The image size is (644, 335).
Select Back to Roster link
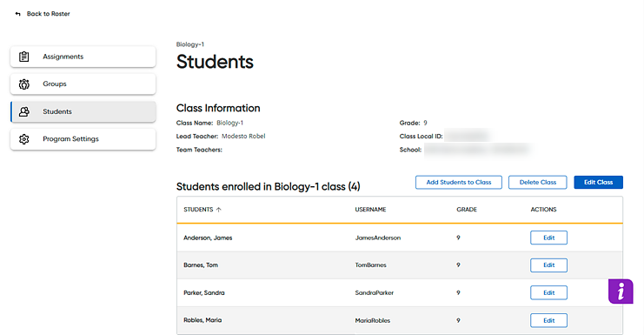(x=48, y=14)
